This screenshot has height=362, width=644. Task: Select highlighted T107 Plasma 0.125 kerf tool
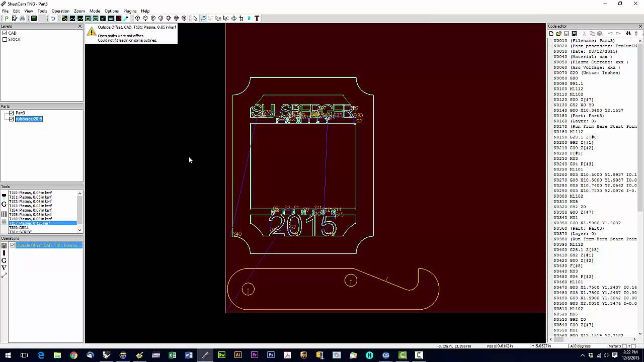click(42, 223)
